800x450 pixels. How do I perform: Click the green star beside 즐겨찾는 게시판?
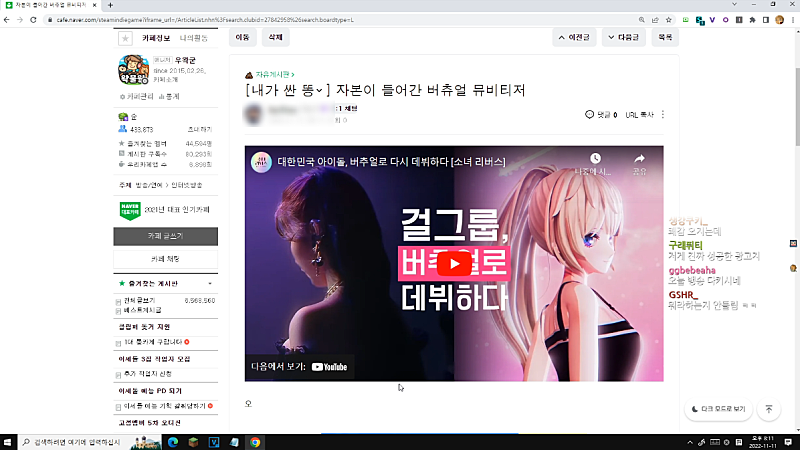(121, 283)
